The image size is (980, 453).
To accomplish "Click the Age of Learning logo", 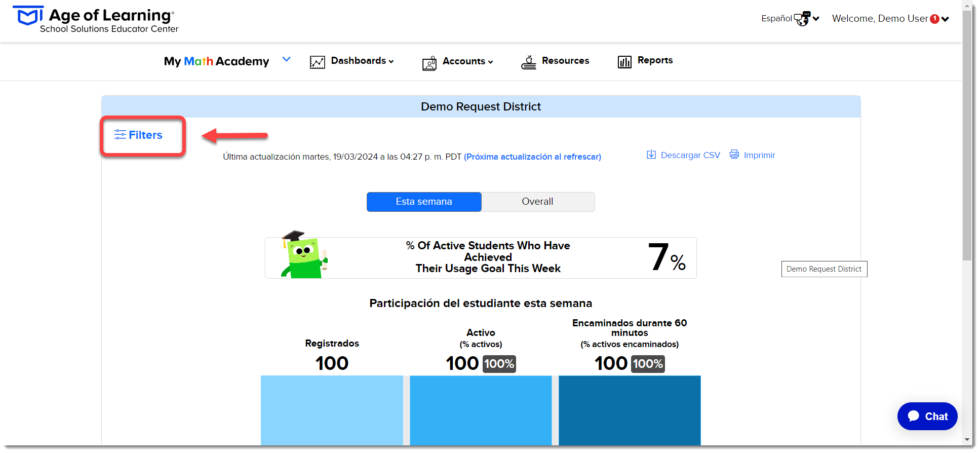I will [95, 20].
